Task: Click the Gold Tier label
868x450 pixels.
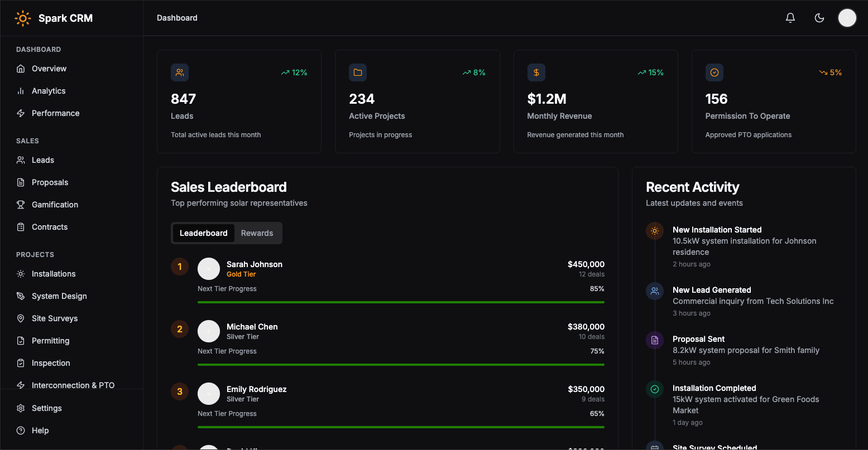Action: coord(241,274)
